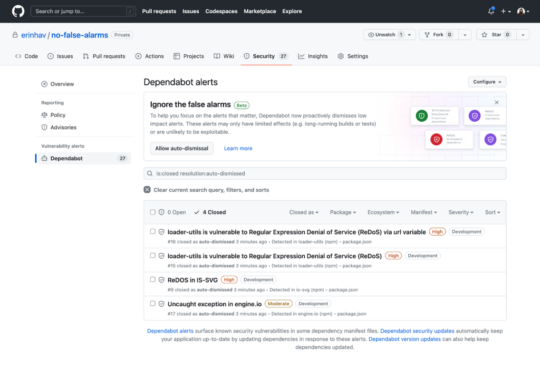The width and height of the screenshot is (540, 370).
Task: Open the Dependabot alerts footer link
Action: pyautogui.click(x=170, y=331)
